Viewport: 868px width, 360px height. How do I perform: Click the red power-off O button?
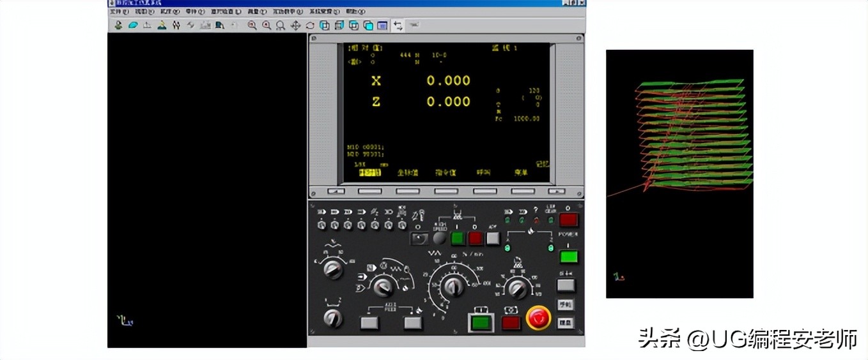click(568, 220)
